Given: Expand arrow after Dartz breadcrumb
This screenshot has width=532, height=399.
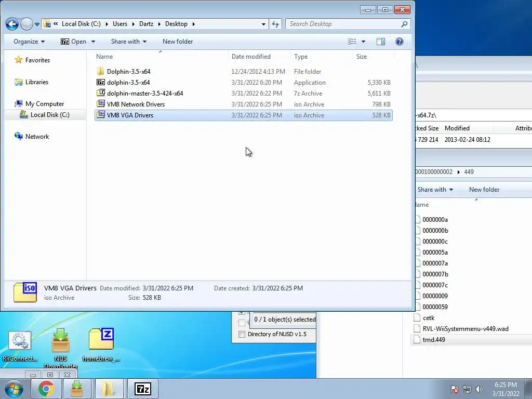Looking at the screenshot, I should tap(159, 24).
